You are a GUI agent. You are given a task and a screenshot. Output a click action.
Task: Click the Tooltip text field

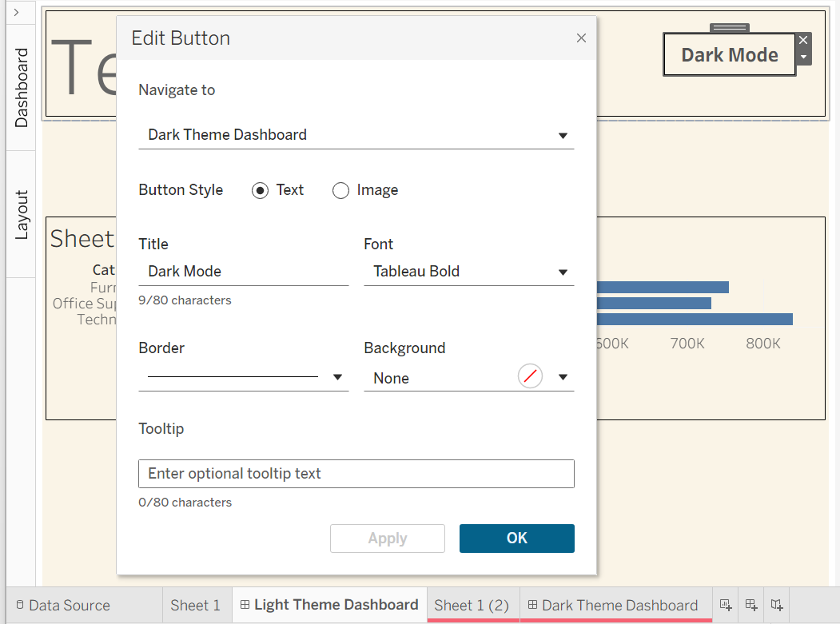point(356,474)
